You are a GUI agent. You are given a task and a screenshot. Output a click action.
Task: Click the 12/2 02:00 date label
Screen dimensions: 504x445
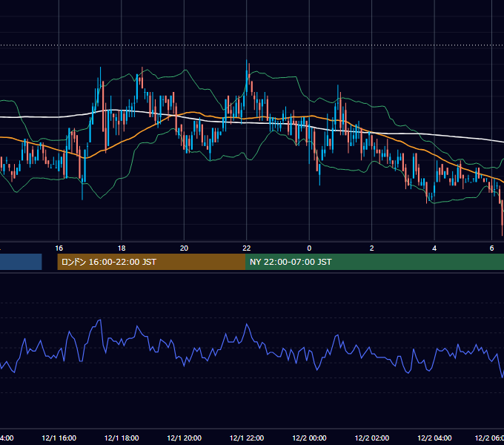pyautogui.click(x=372, y=438)
